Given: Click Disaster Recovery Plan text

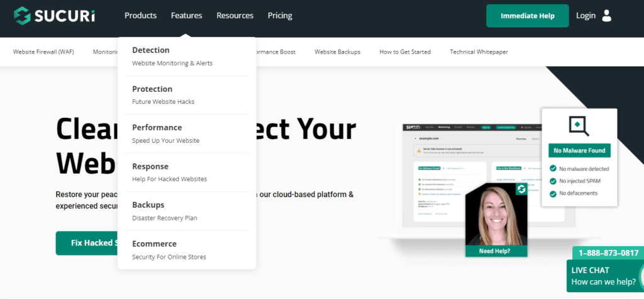Looking at the screenshot, I should coord(164,218).
